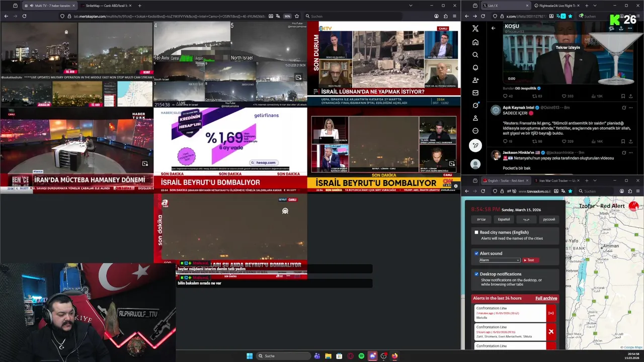
Task: Open more options on the Açık Kaynak Intel post
Action: (x=630, y=108)
